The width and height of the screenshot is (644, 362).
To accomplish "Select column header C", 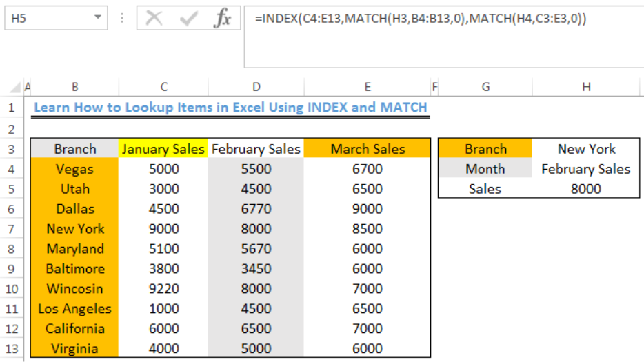I will coord(163,87).
